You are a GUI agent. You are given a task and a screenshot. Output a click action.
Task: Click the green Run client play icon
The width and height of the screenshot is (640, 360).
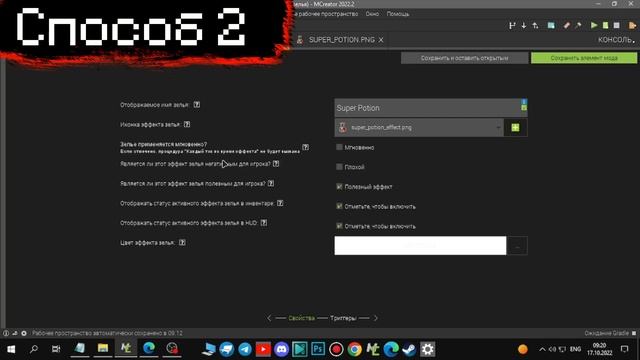tap(594, 25)
